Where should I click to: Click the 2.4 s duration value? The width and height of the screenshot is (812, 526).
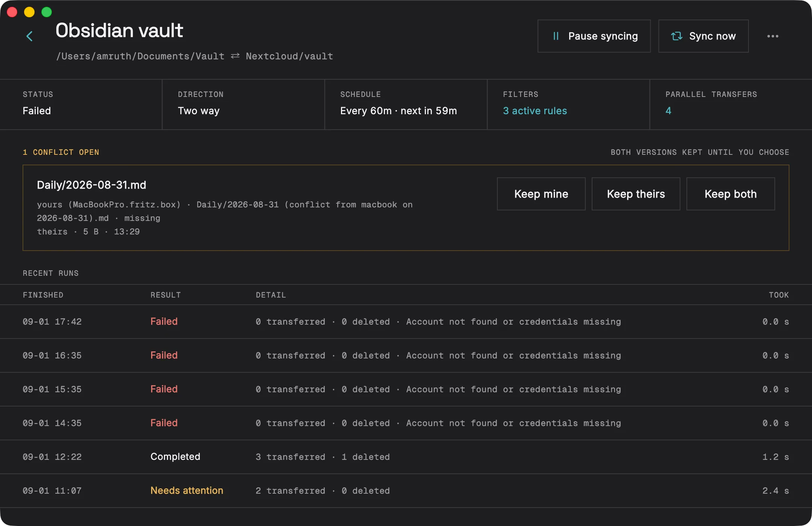click(776, 491)
